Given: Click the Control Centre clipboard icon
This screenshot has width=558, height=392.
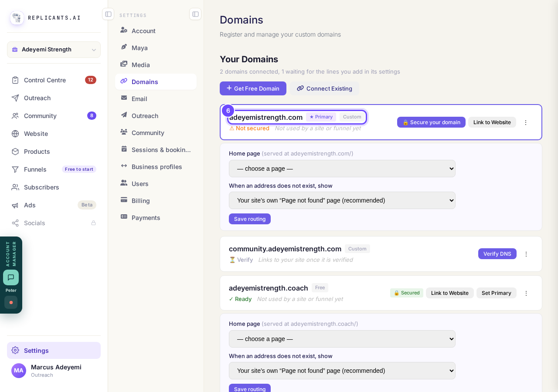Looking at the screenshot, I should pos(15,80).
